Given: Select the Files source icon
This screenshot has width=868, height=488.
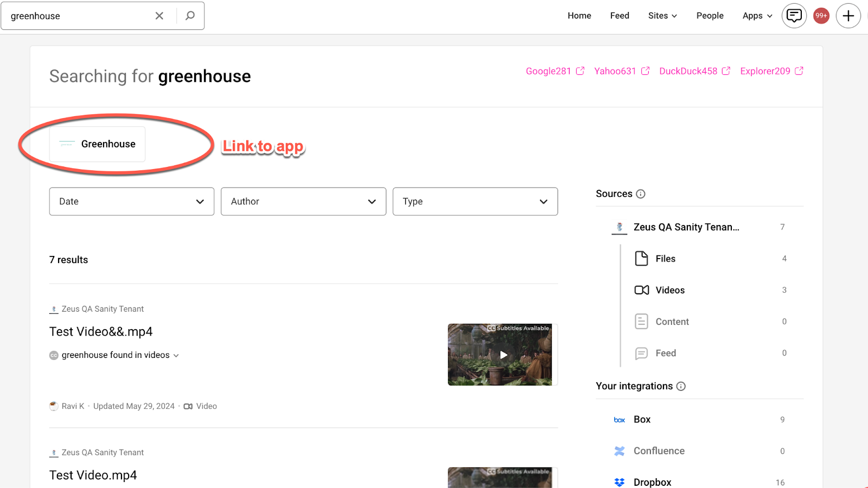Looking at the screenshot, I should (x=642, y=259).
